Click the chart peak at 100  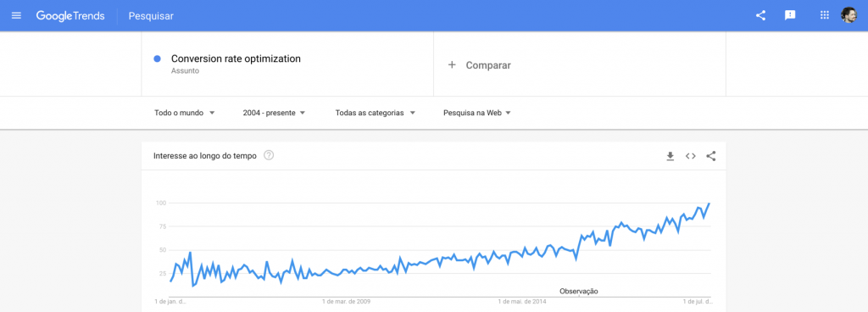click(709, 203)
